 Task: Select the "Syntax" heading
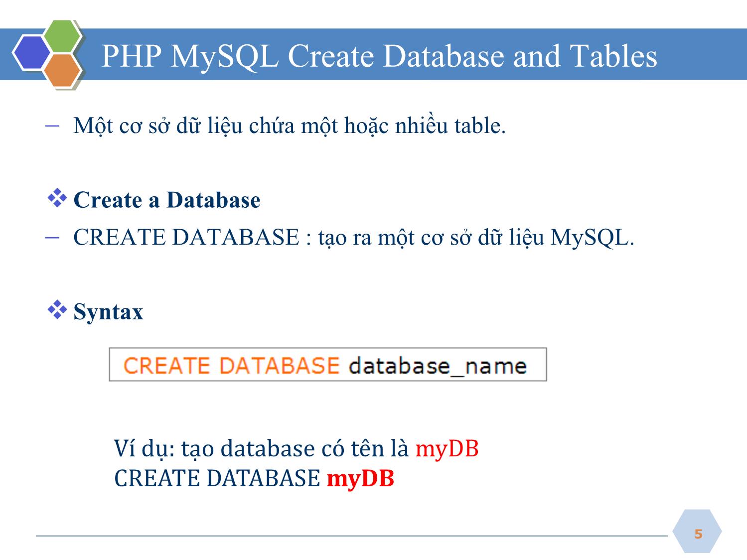tap(108, 312)
